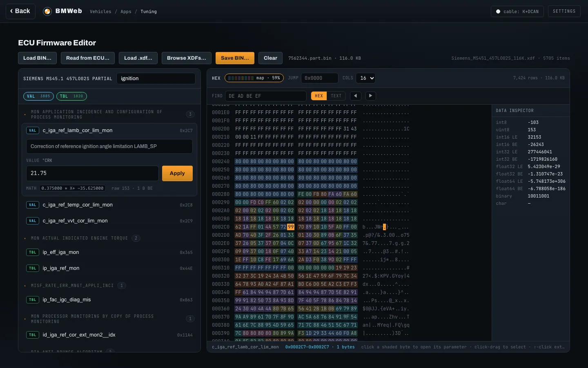This screenshot has width=588, height=368.
Task: Click hex row offset 0002C0
Action: click(220, 227)
